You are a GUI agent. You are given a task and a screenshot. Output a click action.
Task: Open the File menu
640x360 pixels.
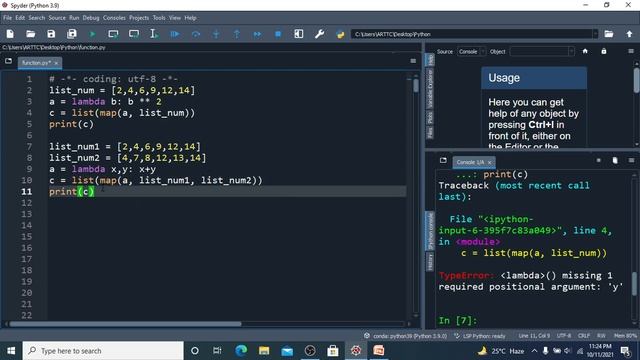click(x=8, y=18)
